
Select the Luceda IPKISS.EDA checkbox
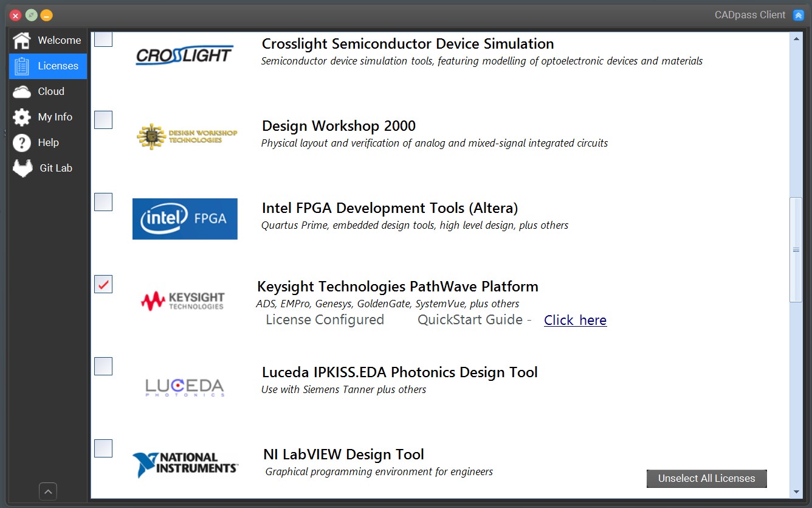coord(103,366)
